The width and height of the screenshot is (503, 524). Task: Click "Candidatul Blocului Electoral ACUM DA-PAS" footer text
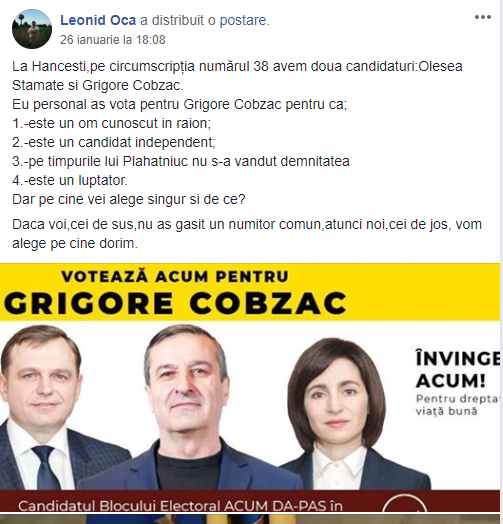tap(180, 506)
